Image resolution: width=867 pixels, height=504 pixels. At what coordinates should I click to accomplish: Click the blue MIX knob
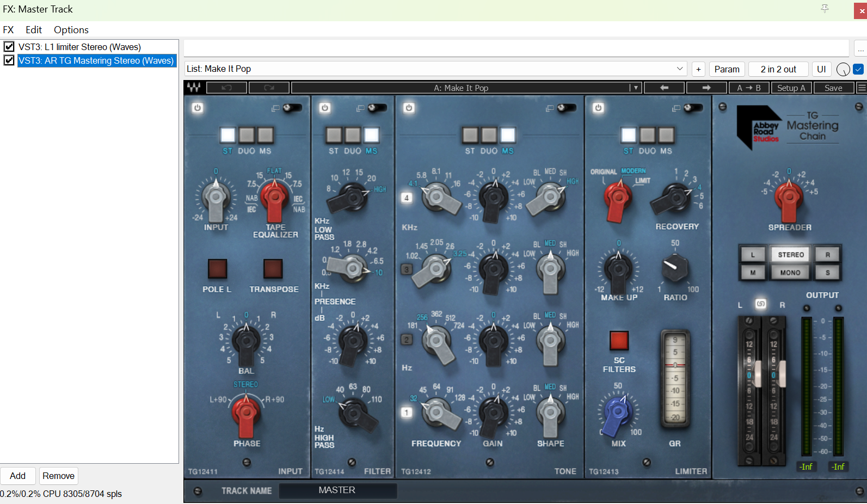617,414
